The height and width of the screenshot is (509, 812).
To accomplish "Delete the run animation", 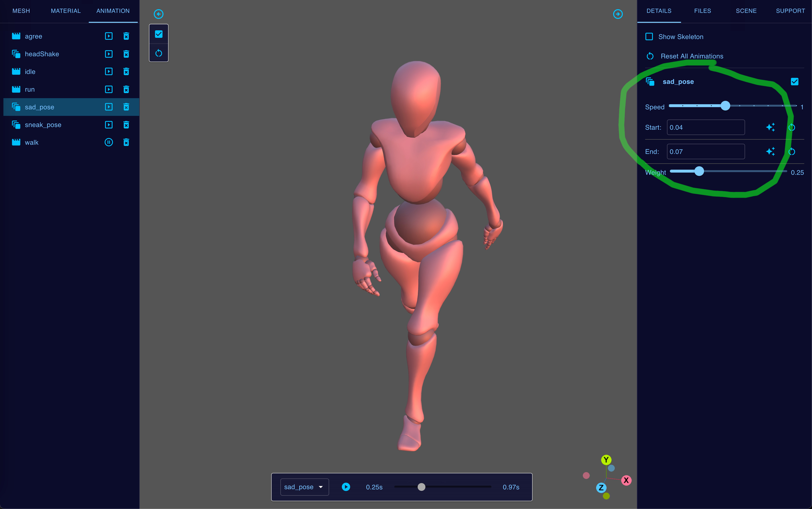I will click(126, 89).
